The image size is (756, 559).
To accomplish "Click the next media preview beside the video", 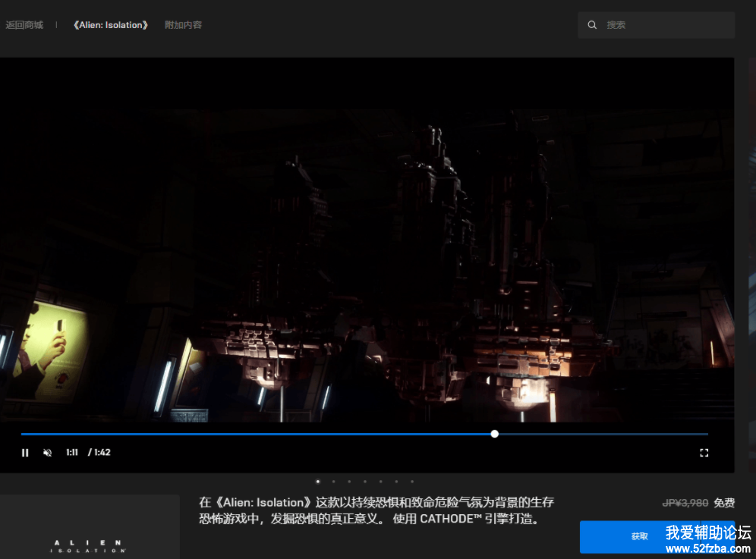I will (751, 265).
